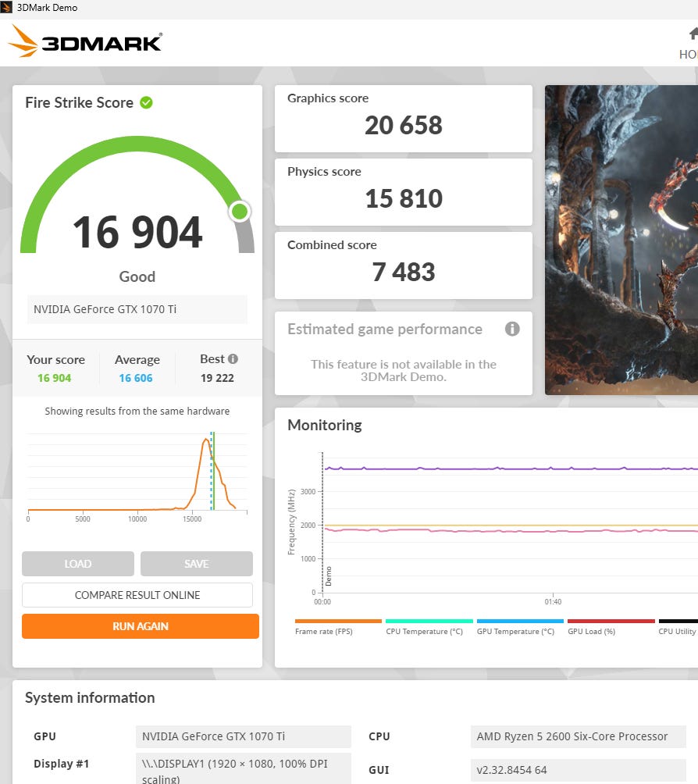Open the Best score info icon

[233, 359]
